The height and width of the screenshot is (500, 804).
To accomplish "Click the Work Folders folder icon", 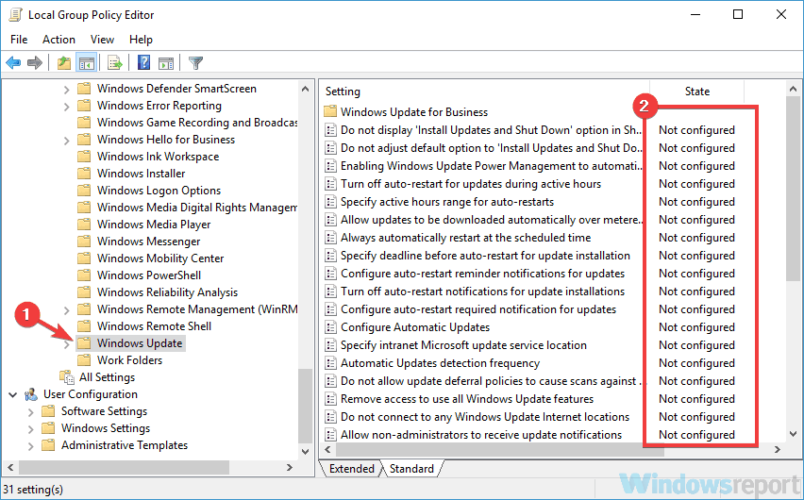I will [84, 360].
